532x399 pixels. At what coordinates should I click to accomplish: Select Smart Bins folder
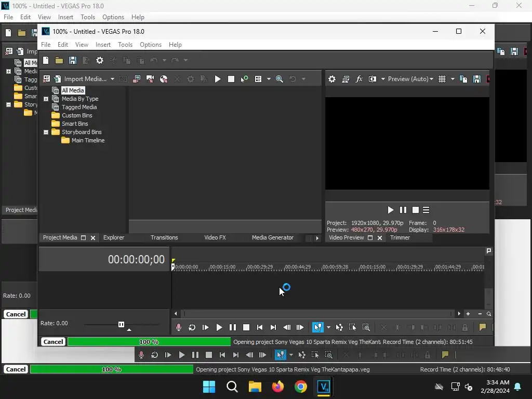(75, 124)
